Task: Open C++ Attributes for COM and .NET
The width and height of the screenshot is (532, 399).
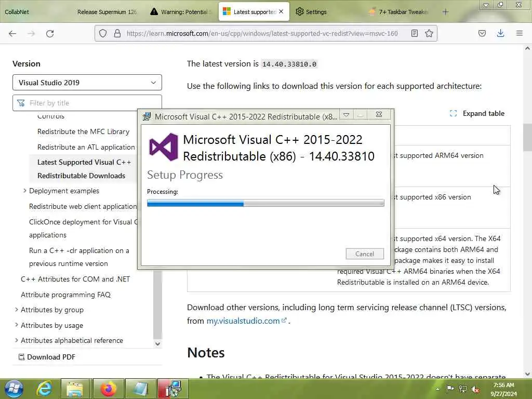Action: coord(75,279)
